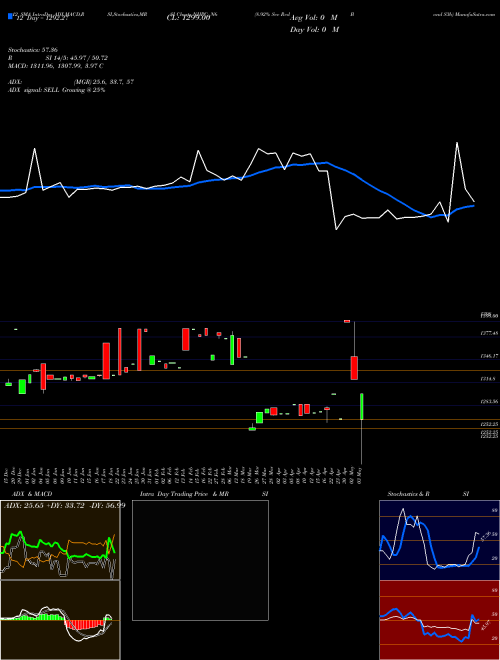Open the blue Stochastics chart panel
This screenshot has height=660, width=500.
[439, 540]
